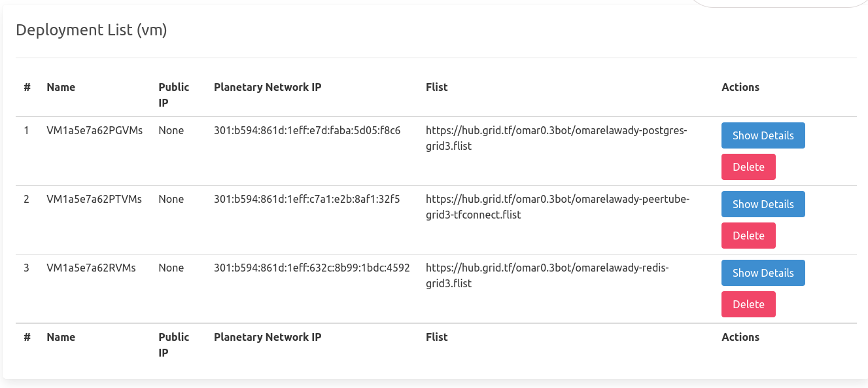Delete the VM1a5e7a62PGVMs deployment
This screenshot has width=868, height=388.
(748, 167)
